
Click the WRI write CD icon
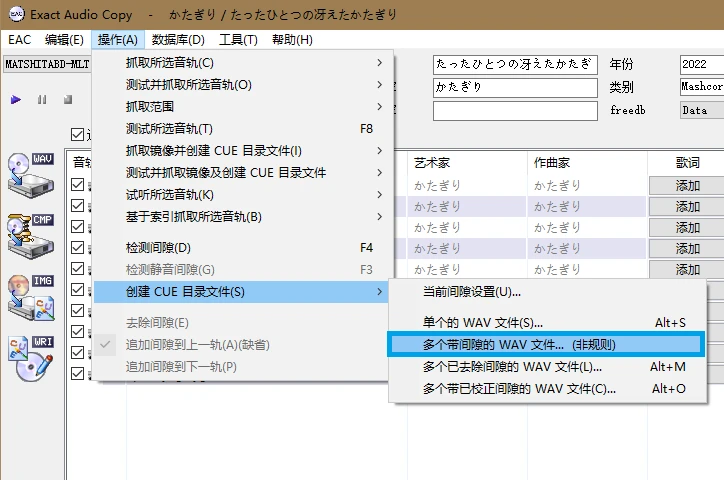point(31,359)
